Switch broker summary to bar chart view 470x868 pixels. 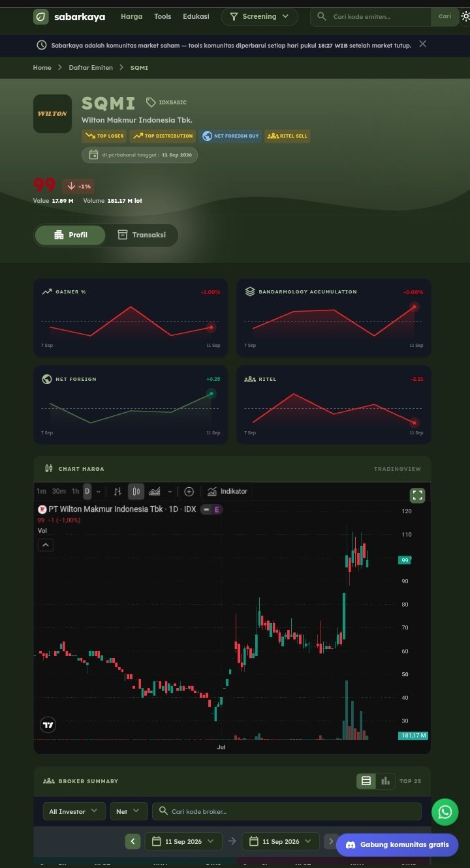pos(385,781)
